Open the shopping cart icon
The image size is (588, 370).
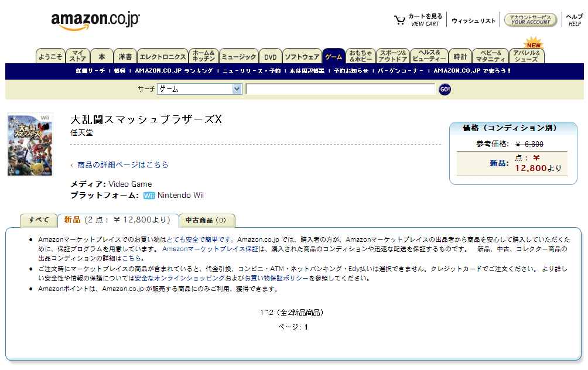click(399, 20)
